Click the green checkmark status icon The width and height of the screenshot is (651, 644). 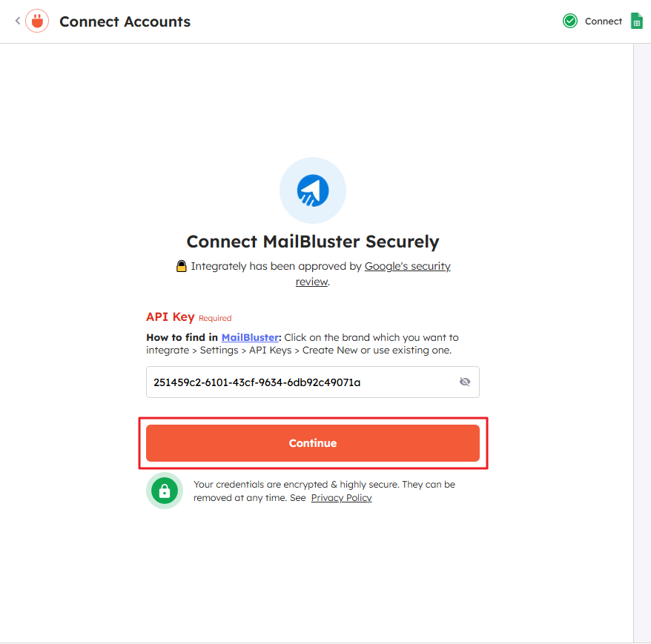pyautogui.click(x=570, y=21)
